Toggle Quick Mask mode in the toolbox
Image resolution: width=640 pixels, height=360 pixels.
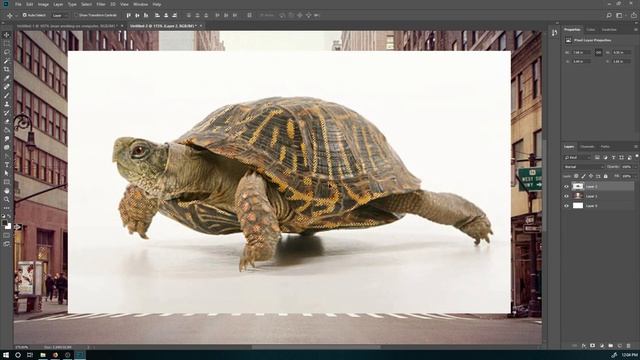(x=6, y=235)
